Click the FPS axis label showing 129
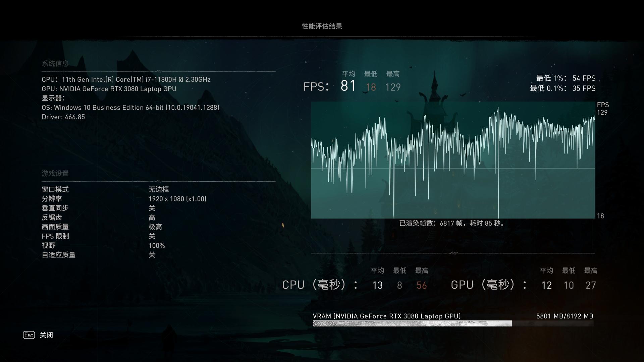This screenshot has width=644, height=362. [601, 113]
